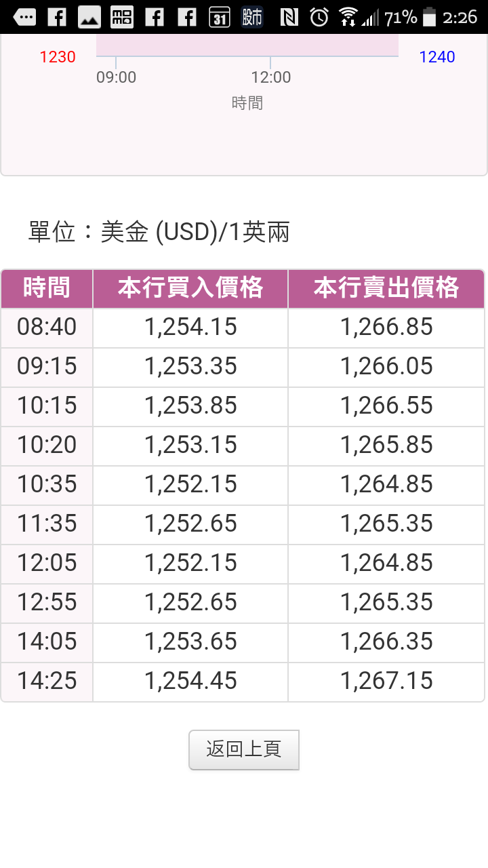Screen dimensions: 488x868
Task: Tap the 本行買入價格 column header
Action: click(x=190, y=288)
